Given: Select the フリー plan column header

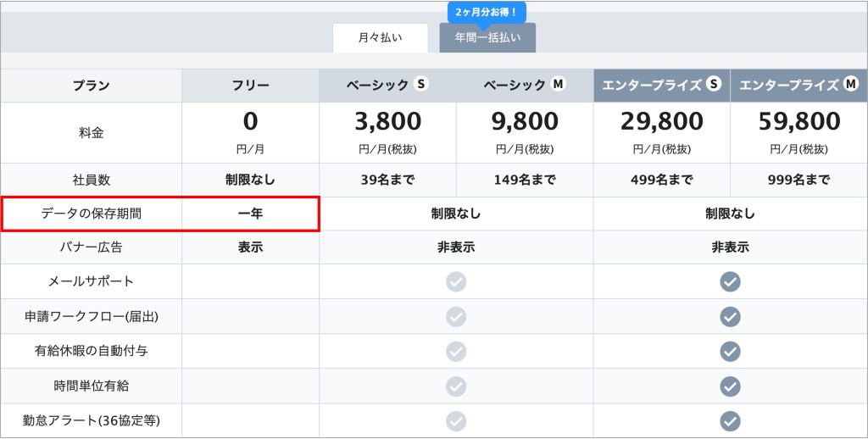Looking at the screenshot, I should pyautogui.click(x=250, y=86).
